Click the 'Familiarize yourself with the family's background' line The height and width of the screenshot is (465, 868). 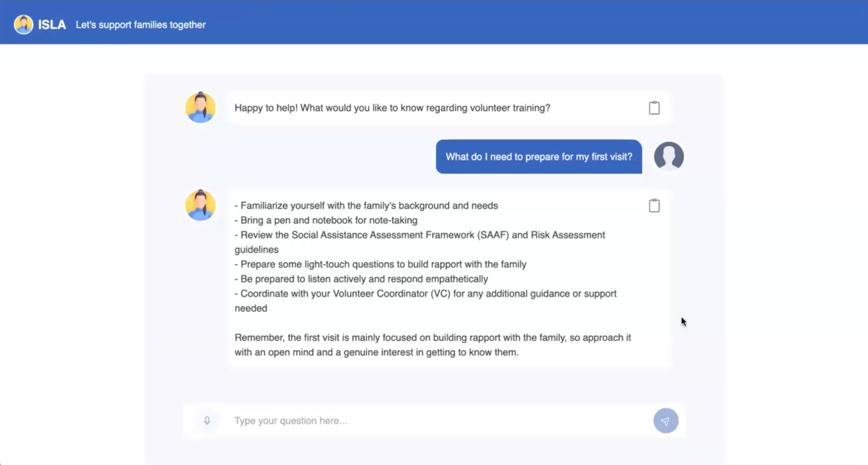366,206
